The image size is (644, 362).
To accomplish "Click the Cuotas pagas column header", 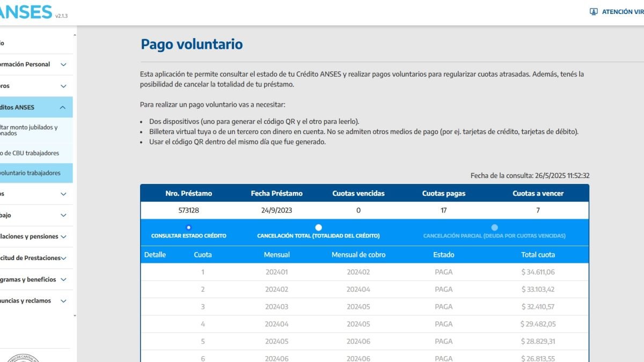I will pos(444,193).
